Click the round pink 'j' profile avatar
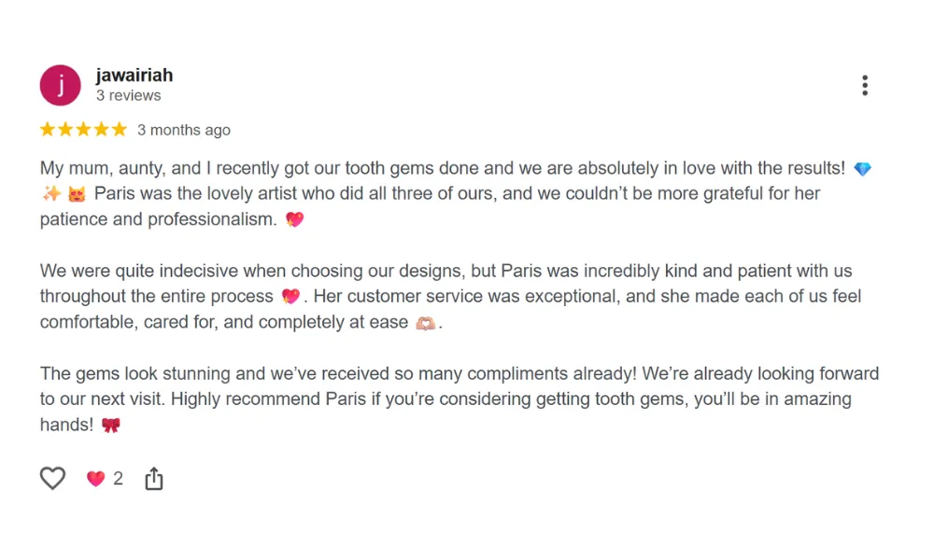The image size is (934, 560). [61, 86]
